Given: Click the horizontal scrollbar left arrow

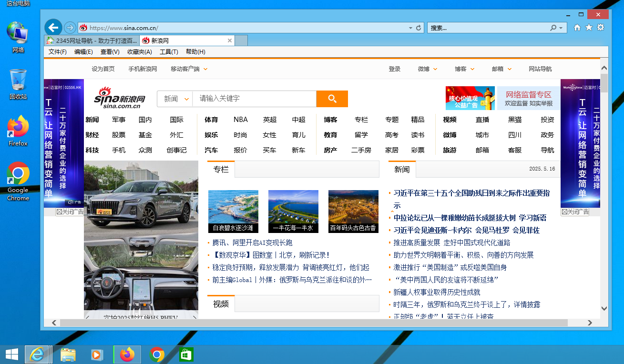Looking at the screenshot, I should tap(54, 323).
